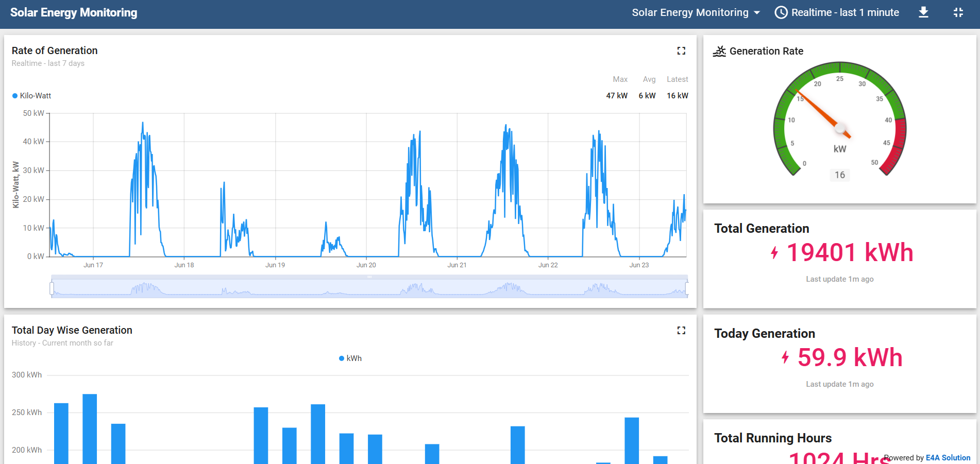The height and width of the screenshot is (464, 980).
Task: Open the E4A Solution link
Action: [948, 458]
